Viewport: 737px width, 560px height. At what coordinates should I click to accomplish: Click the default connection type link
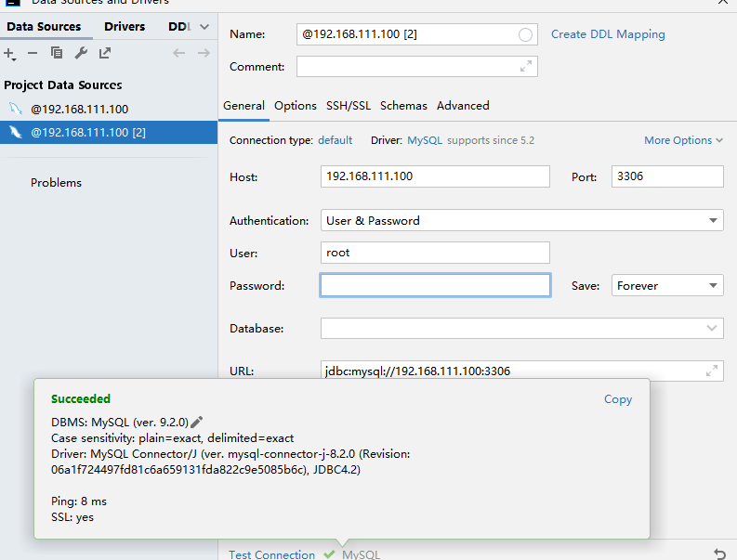point(336,140)
